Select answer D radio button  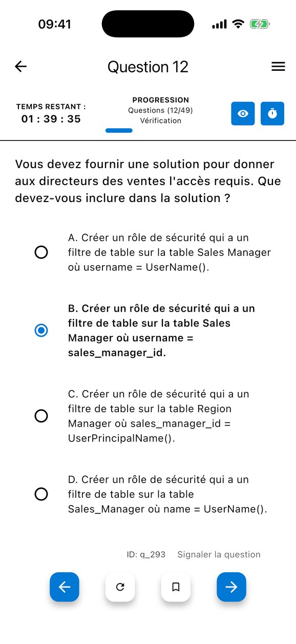pyautogui.click(x=41, y=494)
